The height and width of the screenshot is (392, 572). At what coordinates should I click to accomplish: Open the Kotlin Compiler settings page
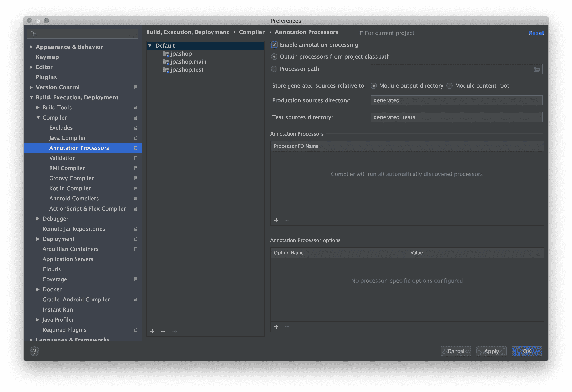(70, 188)
